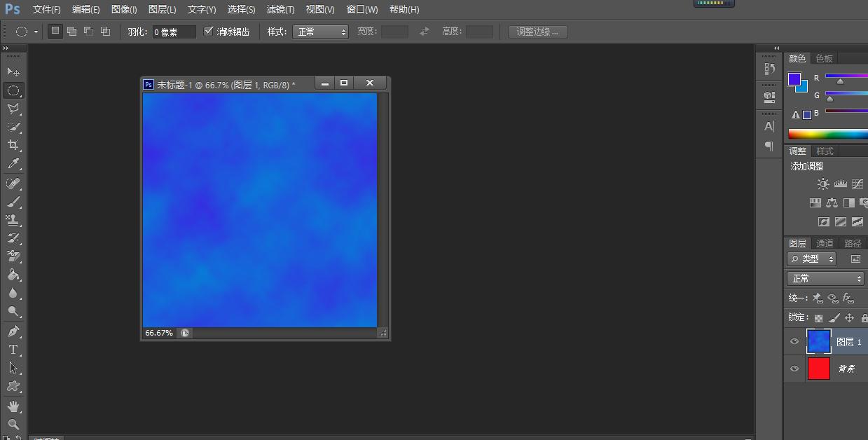Viewport: 868px width, 440px height.
Task: Select the Horizontal Type tool
Action: [13, 350]
